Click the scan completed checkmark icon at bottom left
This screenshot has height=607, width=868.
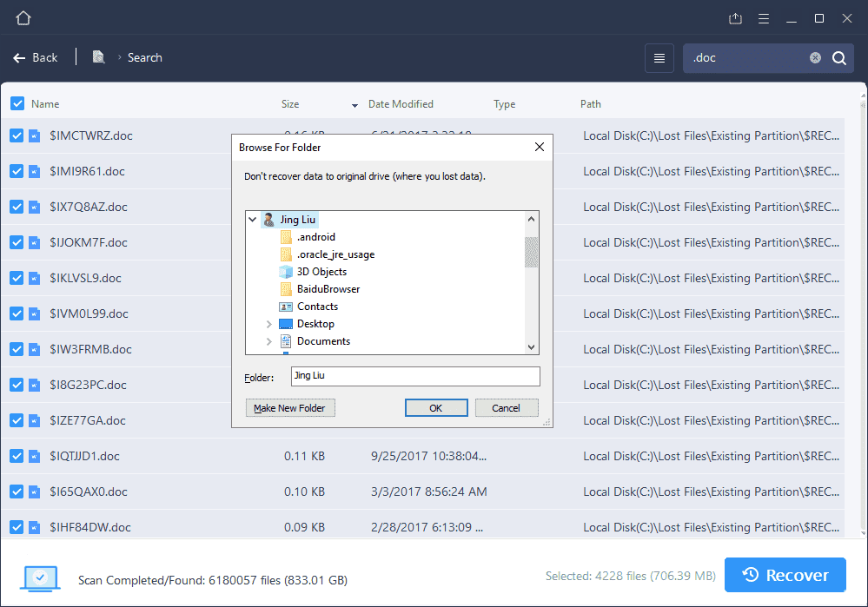(x=39, y=577)
